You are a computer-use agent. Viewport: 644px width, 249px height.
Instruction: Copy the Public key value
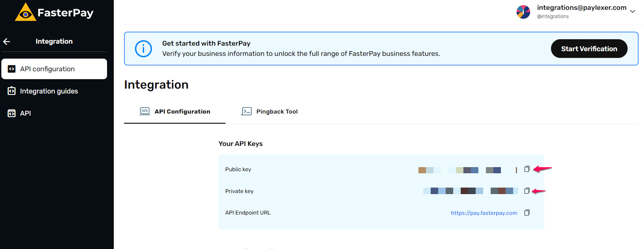pos(527,169)
